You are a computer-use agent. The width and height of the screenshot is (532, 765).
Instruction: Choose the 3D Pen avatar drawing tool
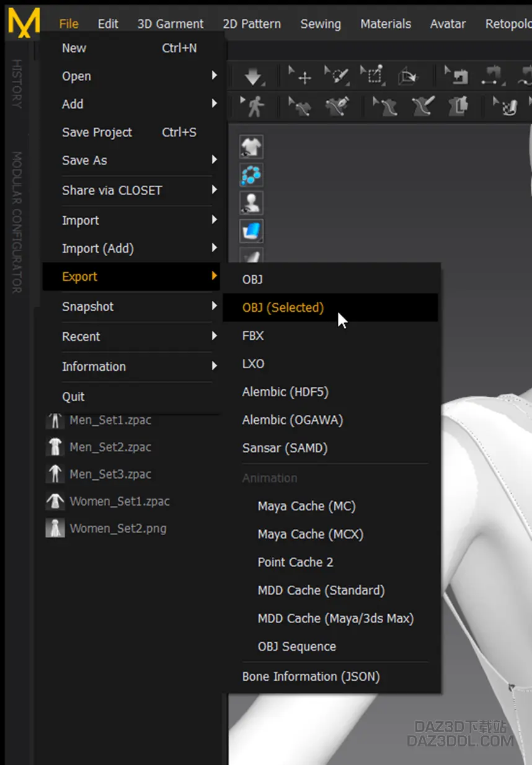pyautogui.click(x=423, y=107)
